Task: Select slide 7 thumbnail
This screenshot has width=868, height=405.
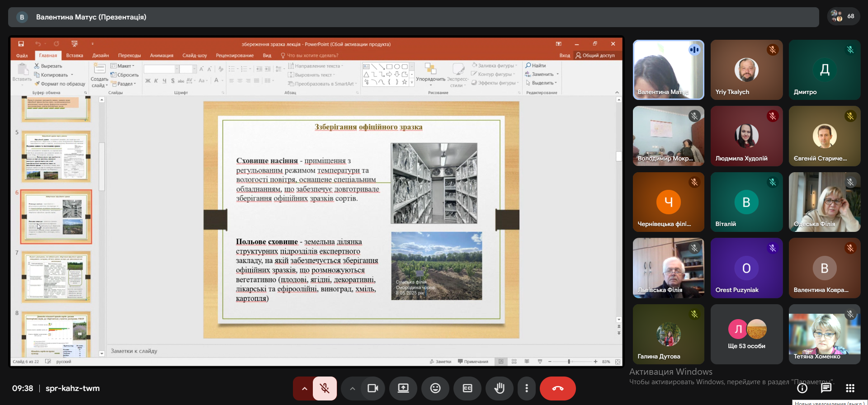Action: pos(56,277)
